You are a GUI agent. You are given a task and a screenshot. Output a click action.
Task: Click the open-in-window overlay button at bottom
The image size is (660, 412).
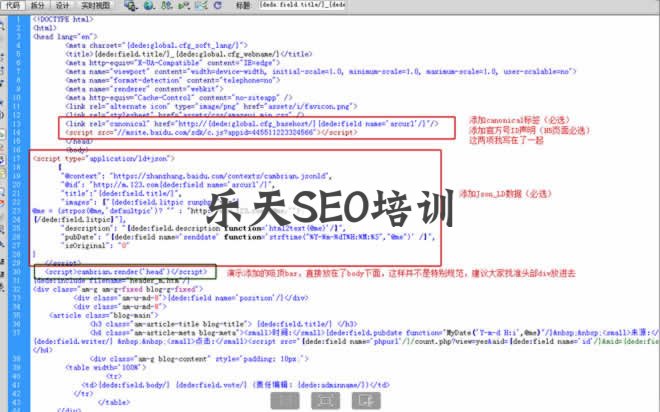(x=366, y=401)
